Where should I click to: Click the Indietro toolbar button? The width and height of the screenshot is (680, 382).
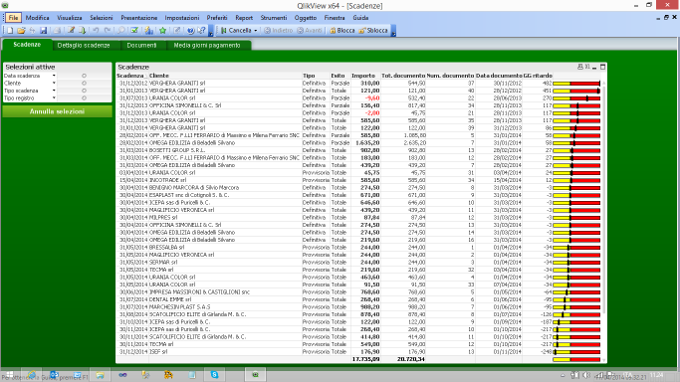click(x=279, y=30)
